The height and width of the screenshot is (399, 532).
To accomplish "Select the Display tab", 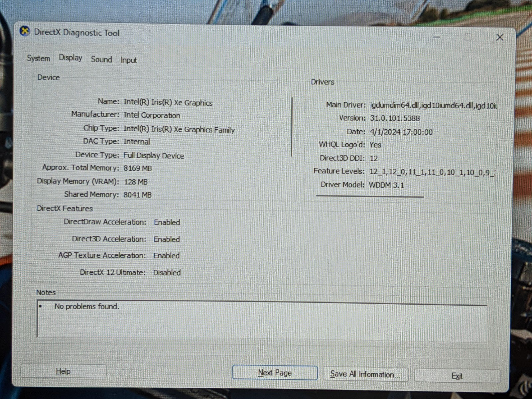I will point(70,58).
